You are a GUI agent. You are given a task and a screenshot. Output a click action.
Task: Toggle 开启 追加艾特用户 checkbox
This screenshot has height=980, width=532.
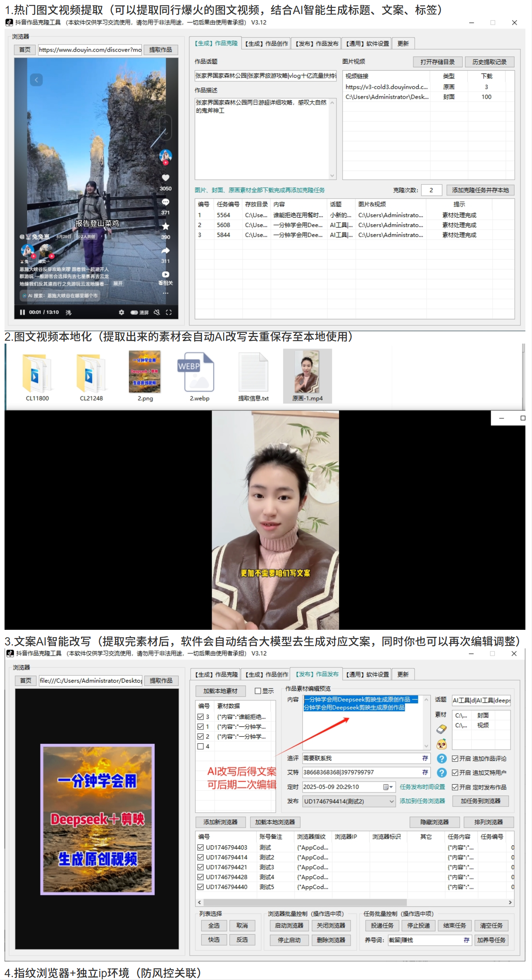[455, 773]
